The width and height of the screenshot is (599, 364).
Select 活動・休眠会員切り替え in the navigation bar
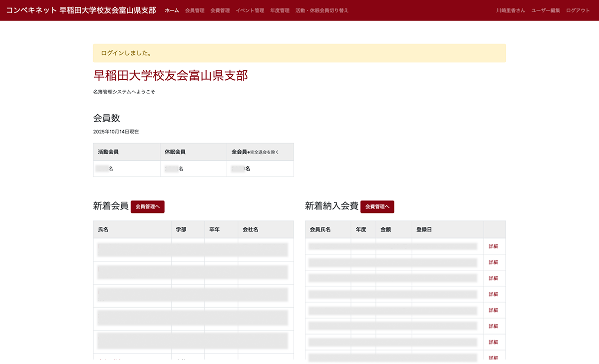(322, 10)
